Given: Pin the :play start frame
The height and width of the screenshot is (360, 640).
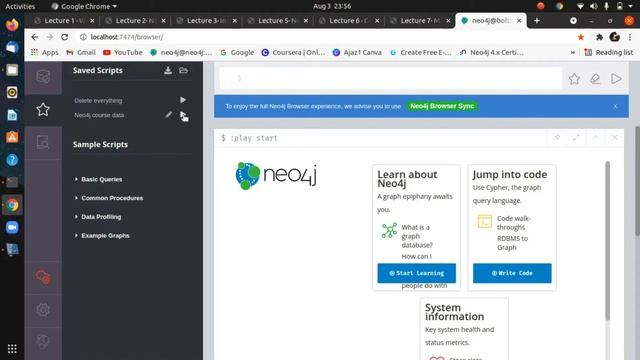Looking at the screenshot, I should 557,138.
